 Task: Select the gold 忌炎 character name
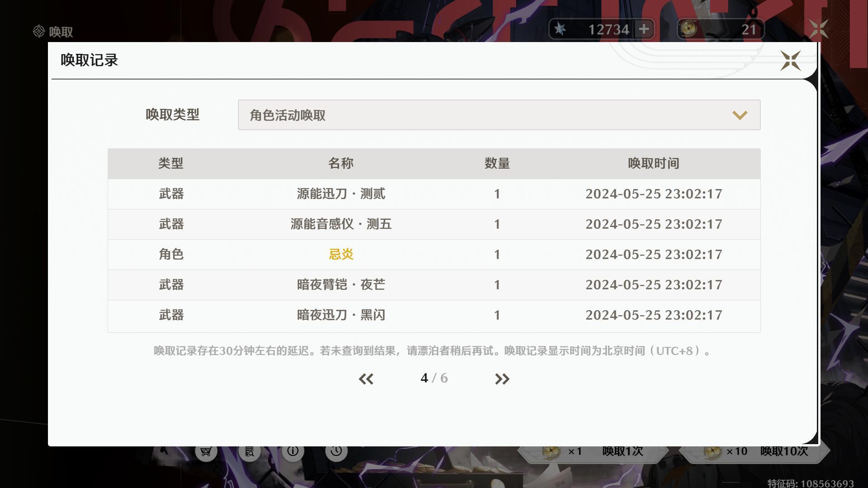pyautogui.click(x=341, y=255)
